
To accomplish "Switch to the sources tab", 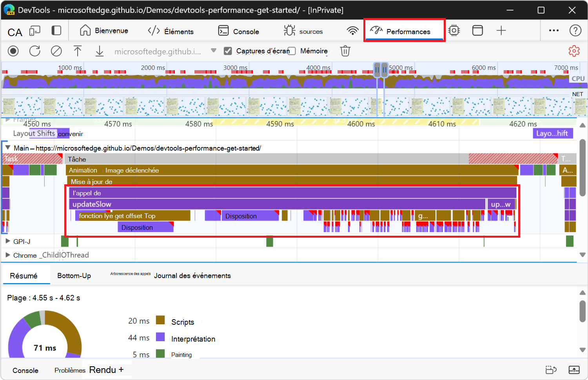I will pos(303,31).
